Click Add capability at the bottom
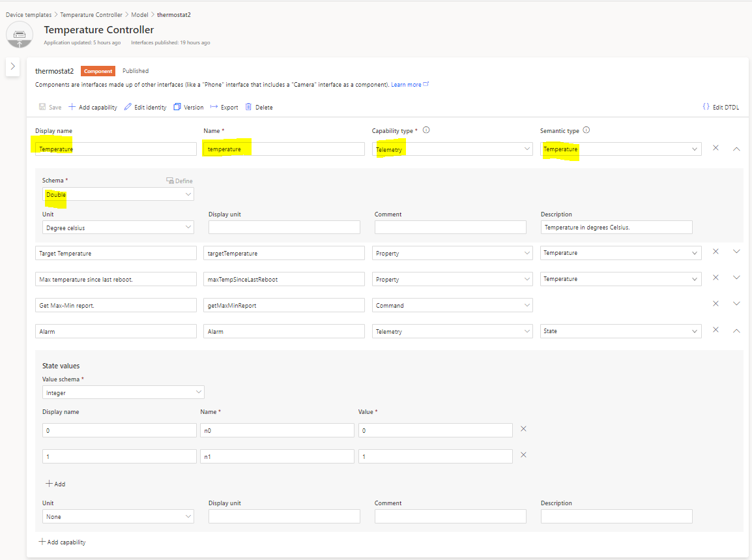Image resolution: width=752 pixels, height=560 pixels. (x=63, y=542)
